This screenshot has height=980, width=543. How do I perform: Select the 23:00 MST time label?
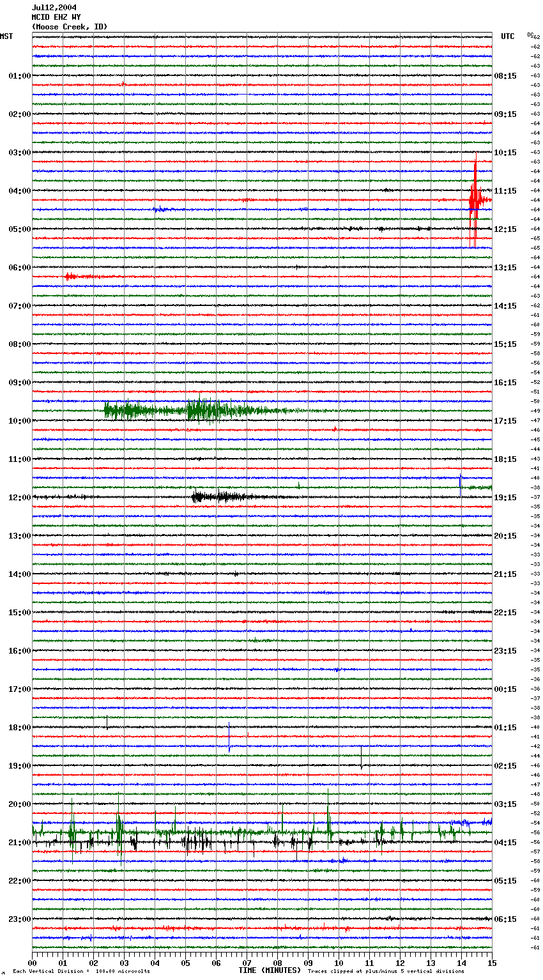pyautogui.click(x=20, y=919)
